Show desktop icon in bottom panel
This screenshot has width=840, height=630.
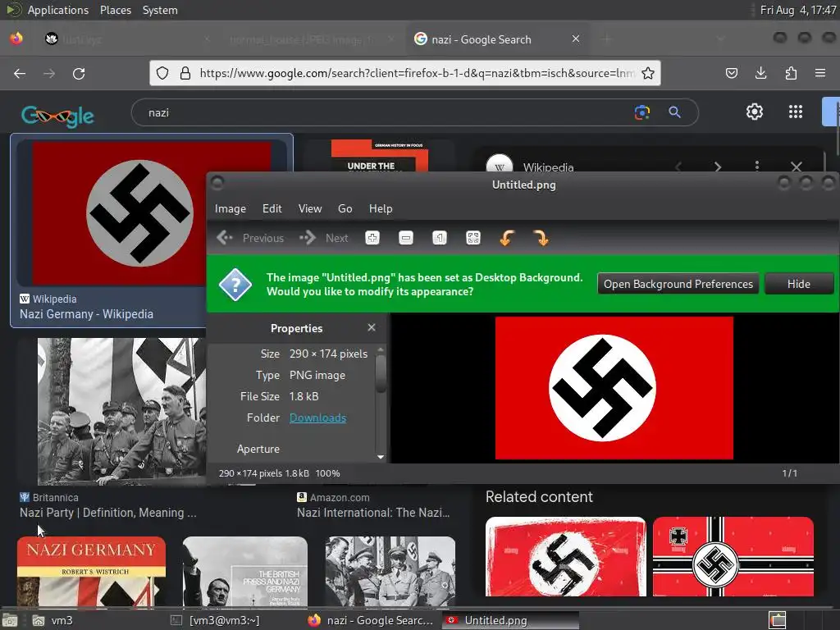[x=9, y=620]
